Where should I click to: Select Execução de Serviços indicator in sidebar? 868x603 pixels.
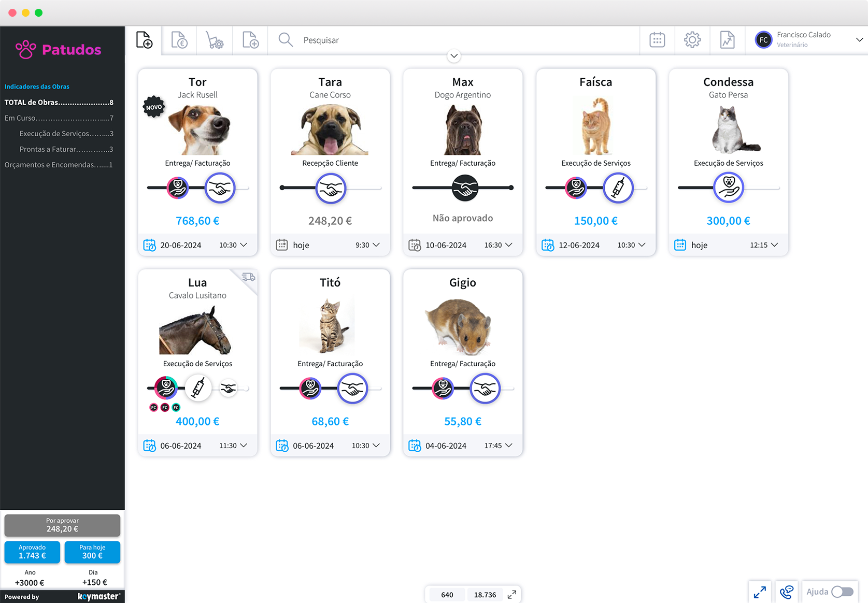tap(66, 134)
